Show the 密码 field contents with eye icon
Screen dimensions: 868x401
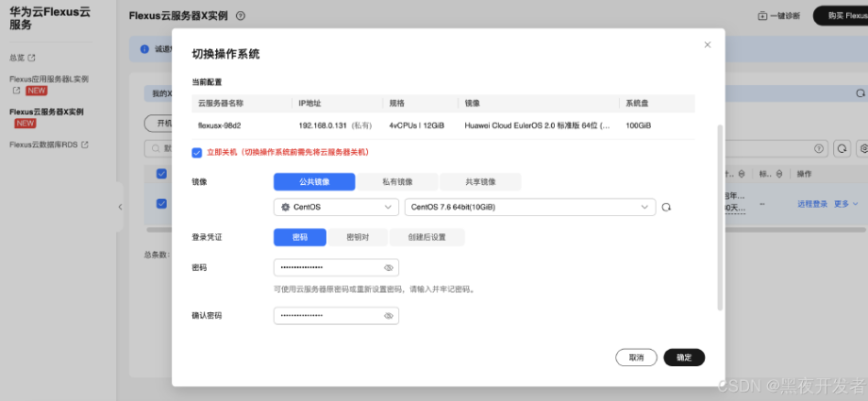click(389, 268)
